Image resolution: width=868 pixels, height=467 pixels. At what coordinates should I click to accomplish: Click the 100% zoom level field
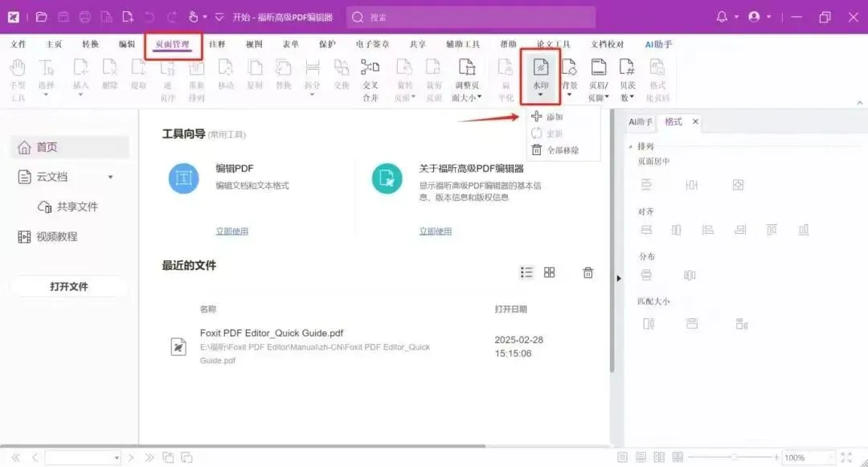(x=807, y=457)
